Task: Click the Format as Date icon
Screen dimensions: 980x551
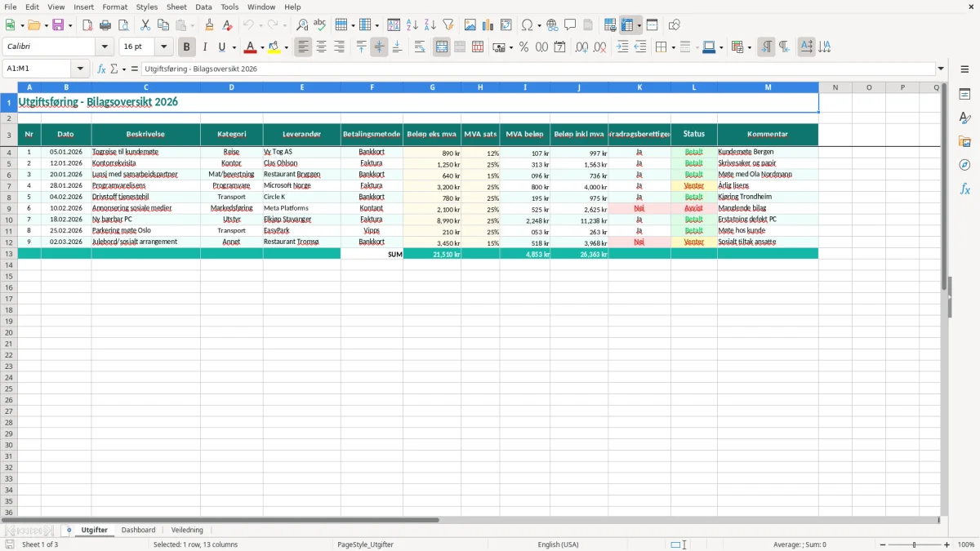Action: pyautogui.click(x=559, y=47)
